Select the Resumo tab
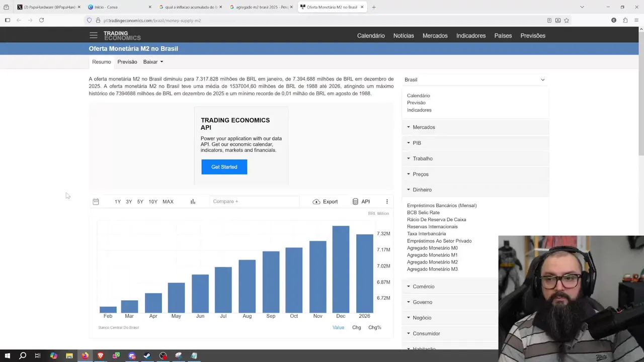This screenshot has height=362, width=644. click(101, 62)
